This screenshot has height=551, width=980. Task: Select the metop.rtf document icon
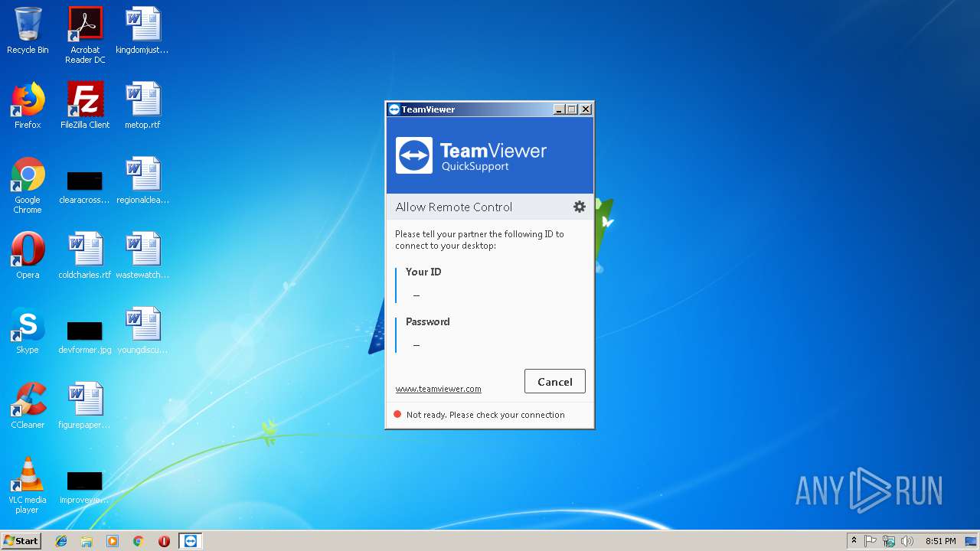(x=142, y=106)
